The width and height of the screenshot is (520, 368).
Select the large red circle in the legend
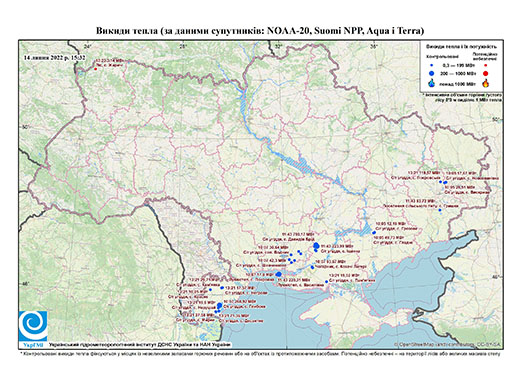point(485,74)
